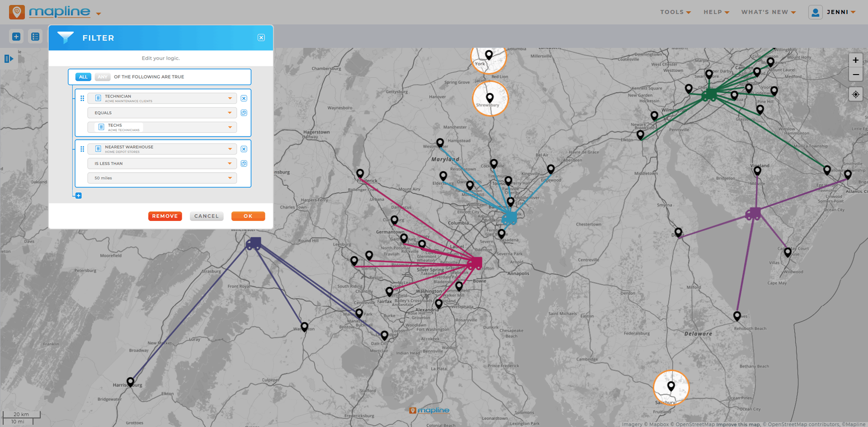Click the Warrenton location pin

(x=304, y=327)
